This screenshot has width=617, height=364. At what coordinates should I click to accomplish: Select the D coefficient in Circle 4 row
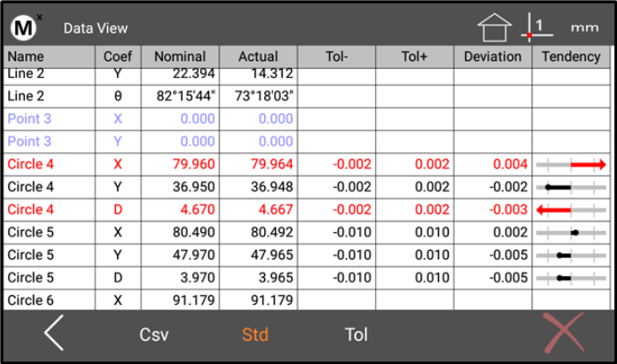click(118, 210)
